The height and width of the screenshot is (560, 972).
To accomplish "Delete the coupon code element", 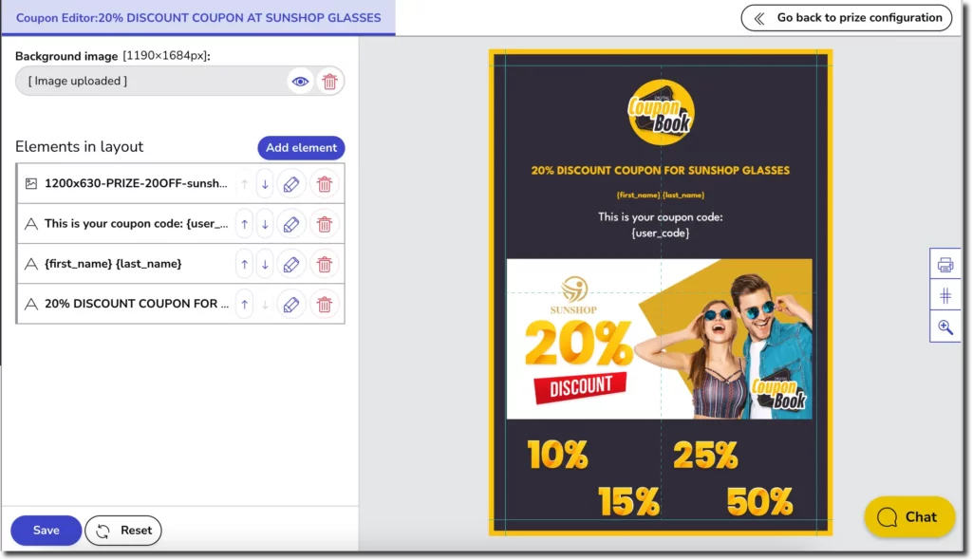I will pos(325,224).
